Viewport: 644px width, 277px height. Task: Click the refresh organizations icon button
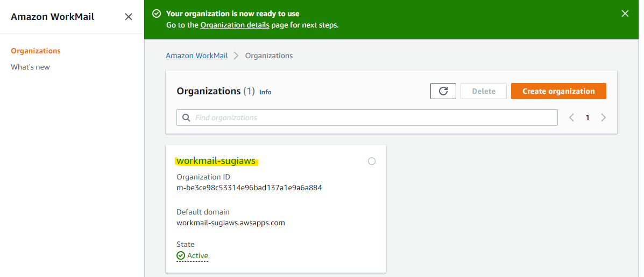click(x=443, y=91)
